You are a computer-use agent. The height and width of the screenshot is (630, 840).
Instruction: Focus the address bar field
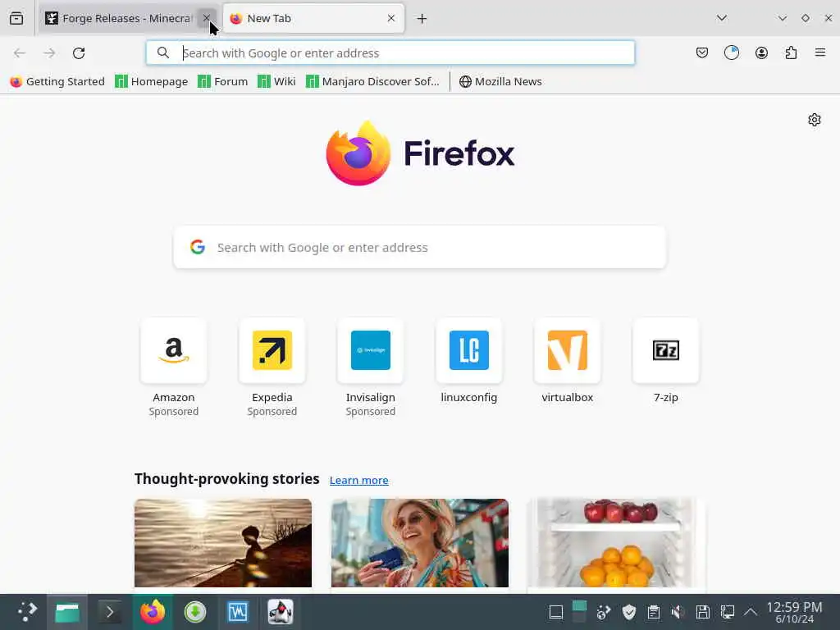(x=390, y=52)
